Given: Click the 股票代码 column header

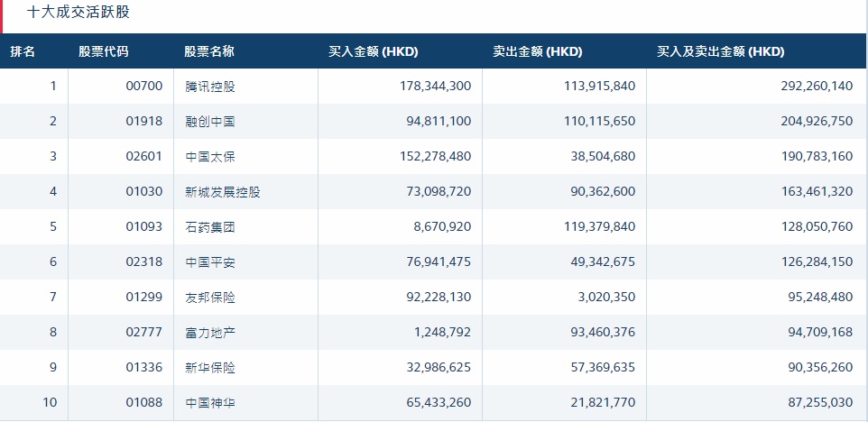Looking at the screenshot, I should pos(104,51).
